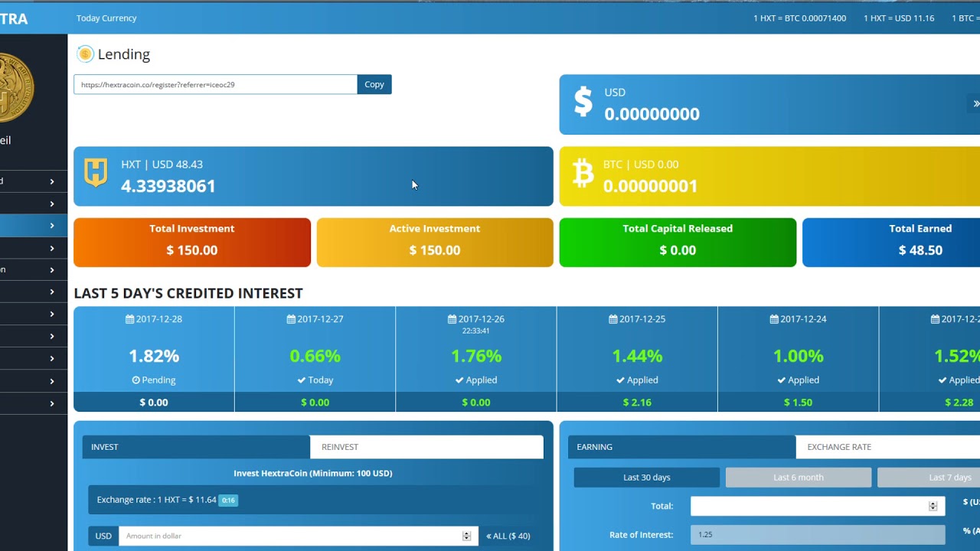Click the calendar icon beside 2017-12-28
980x551 pixels.
tap(130, 319)
